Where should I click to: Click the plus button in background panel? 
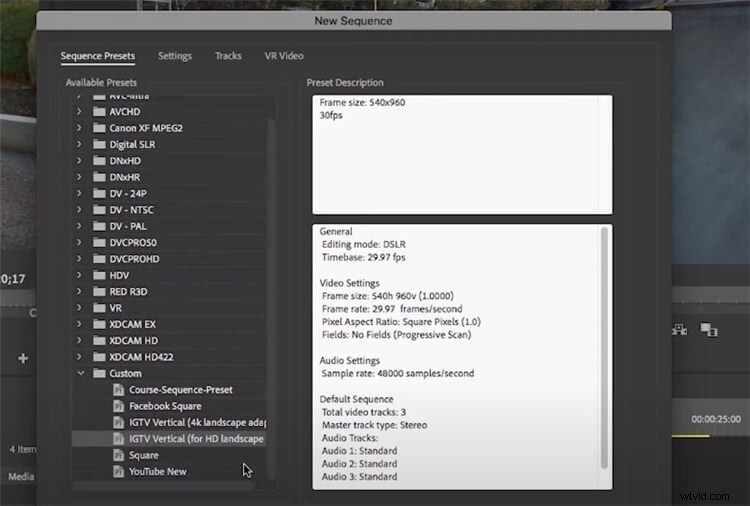coord(22,358)
